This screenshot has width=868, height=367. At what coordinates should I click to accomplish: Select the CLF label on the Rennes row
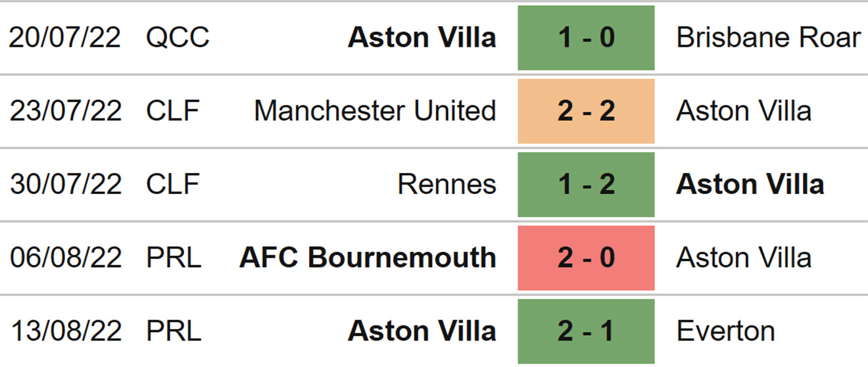click(x=173, y=185)
